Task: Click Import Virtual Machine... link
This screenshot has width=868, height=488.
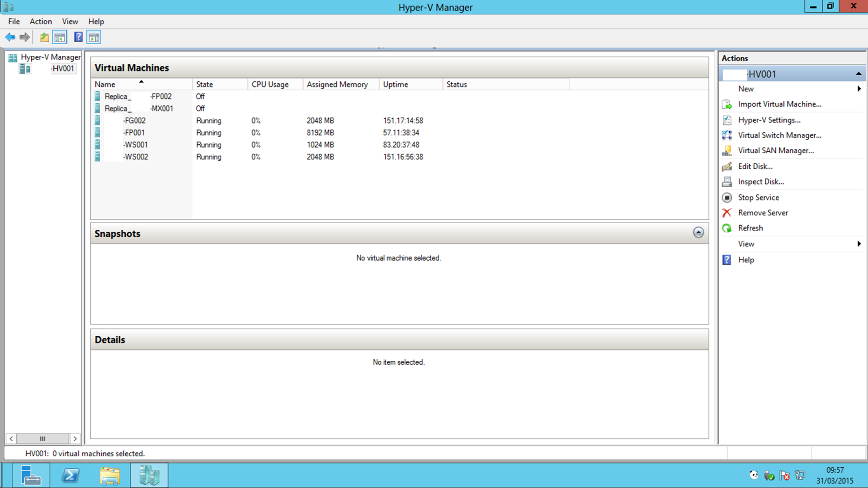Action: 780,104
